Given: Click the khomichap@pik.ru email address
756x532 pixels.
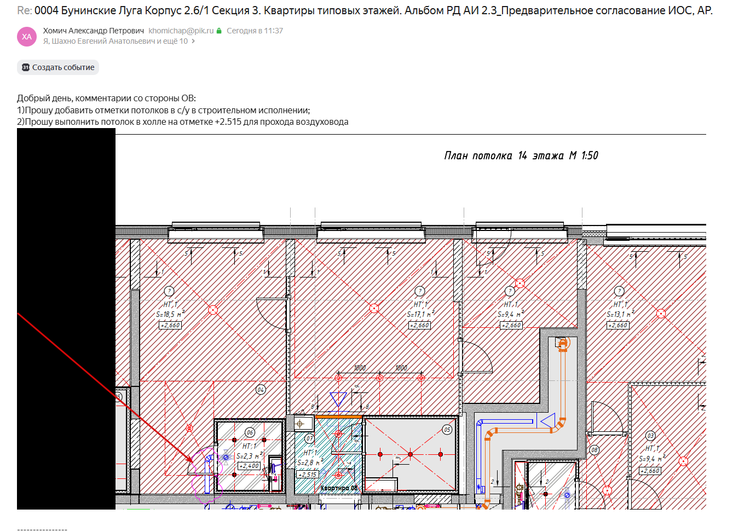Looking at the screenshot, I should (x=181, y=31).
